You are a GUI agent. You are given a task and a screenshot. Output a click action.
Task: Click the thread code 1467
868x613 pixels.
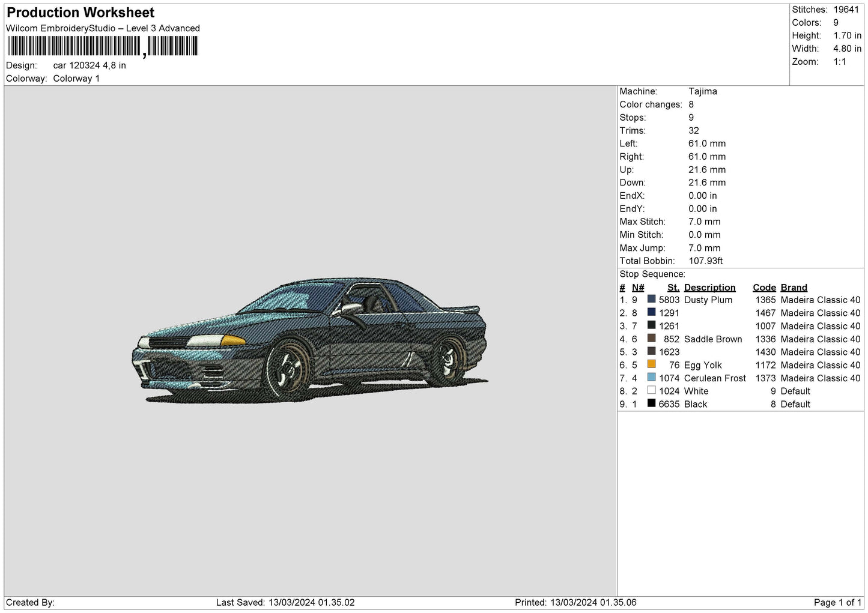766,313
